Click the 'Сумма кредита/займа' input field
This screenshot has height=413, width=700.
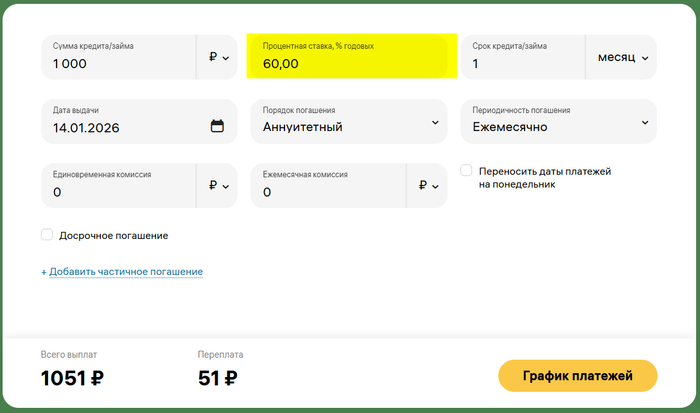pos(115,58)
